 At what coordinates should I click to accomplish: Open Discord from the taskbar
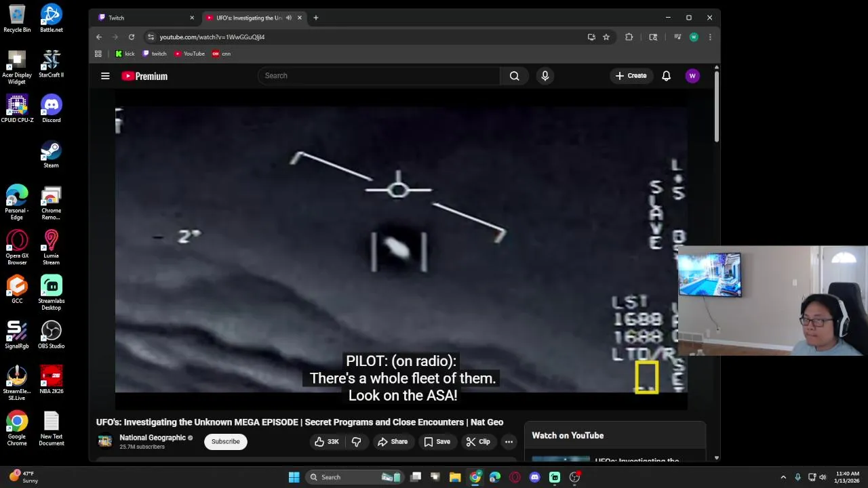coord(534,477)
